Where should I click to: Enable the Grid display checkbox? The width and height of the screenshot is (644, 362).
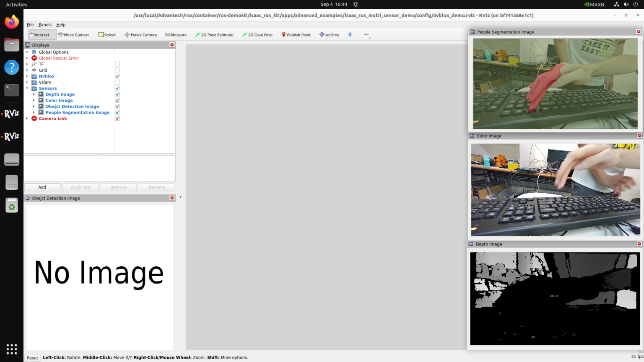click(x=117, y=70)
